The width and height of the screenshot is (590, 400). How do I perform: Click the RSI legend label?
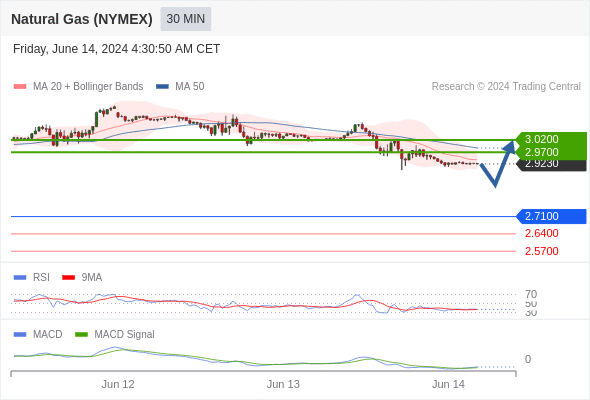click(x=41, y=278)
